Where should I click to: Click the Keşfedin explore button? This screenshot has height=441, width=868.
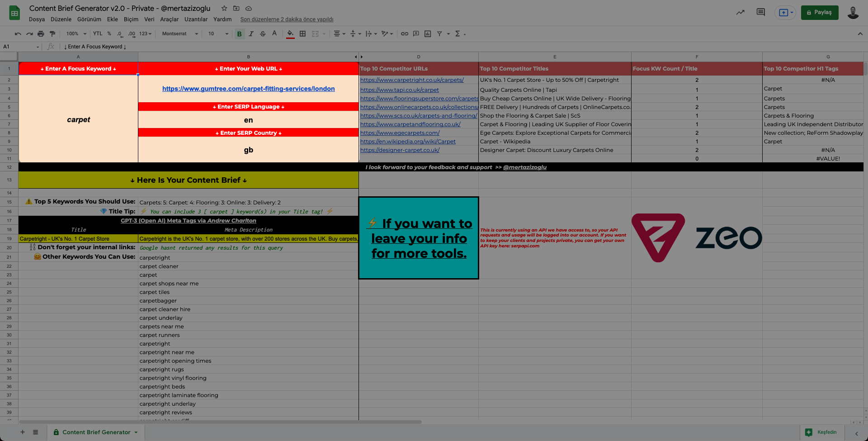click(822, 432)
